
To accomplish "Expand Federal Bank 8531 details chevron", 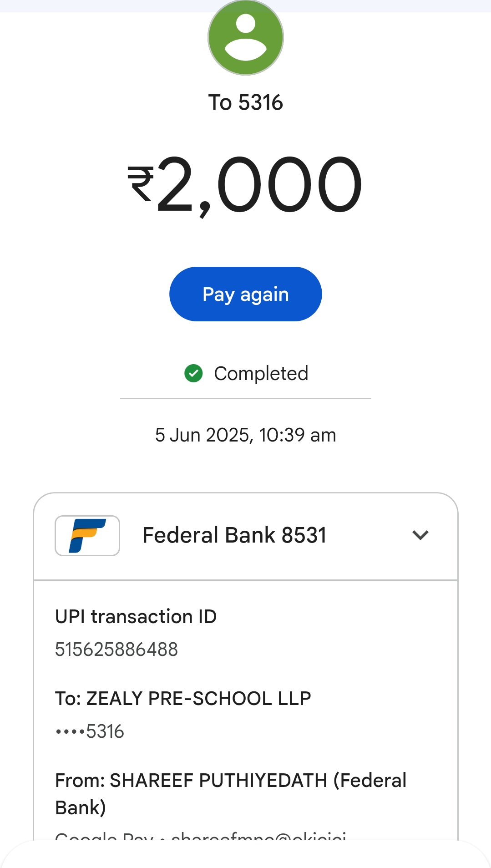I will (x=420, y=535).
